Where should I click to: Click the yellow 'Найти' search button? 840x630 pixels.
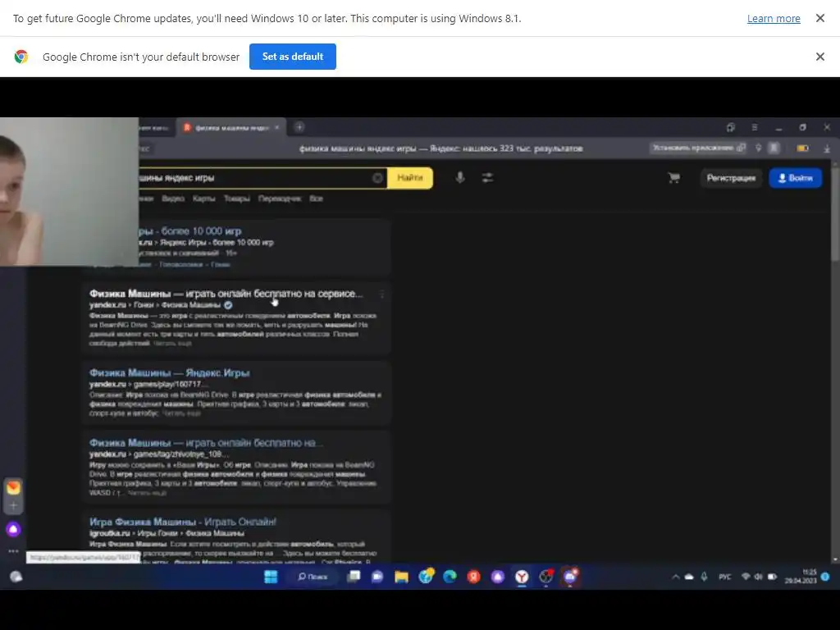tap(410, 178)
